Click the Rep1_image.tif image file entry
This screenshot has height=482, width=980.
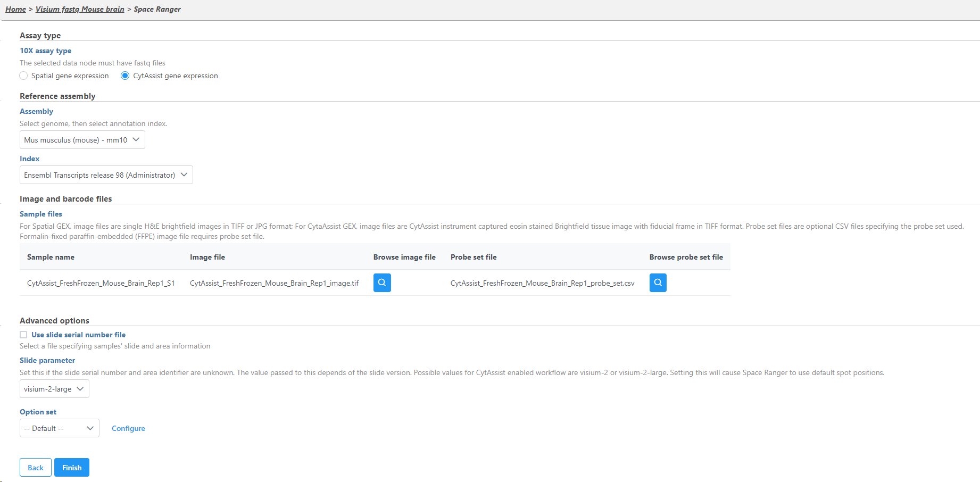[274, 283]
